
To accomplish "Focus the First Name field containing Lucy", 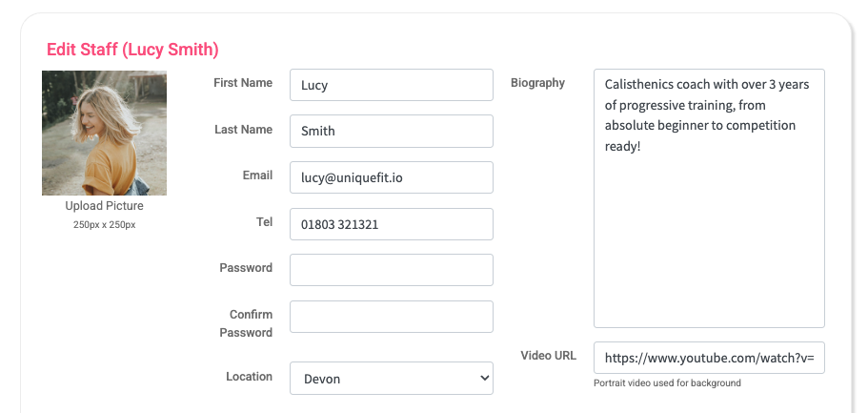I will (x=391, y=85).
